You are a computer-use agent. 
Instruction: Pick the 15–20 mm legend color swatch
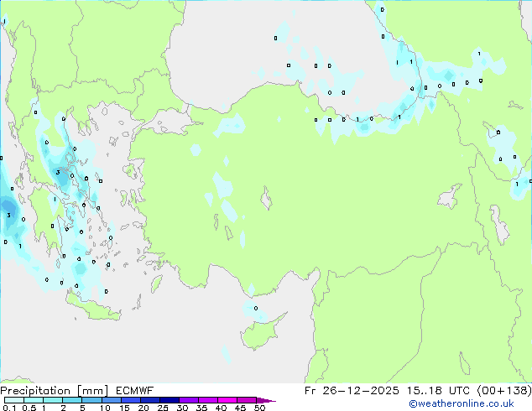(x=131, y=400)
